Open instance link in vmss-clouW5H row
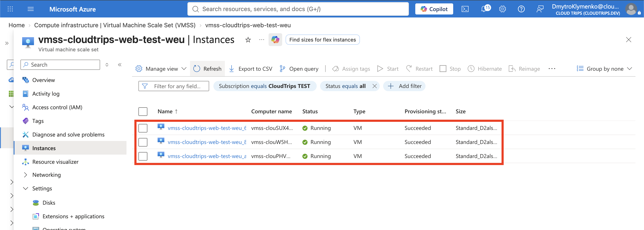Image resolution: width=644 pixels, height=230 pixels. [207, 142]
